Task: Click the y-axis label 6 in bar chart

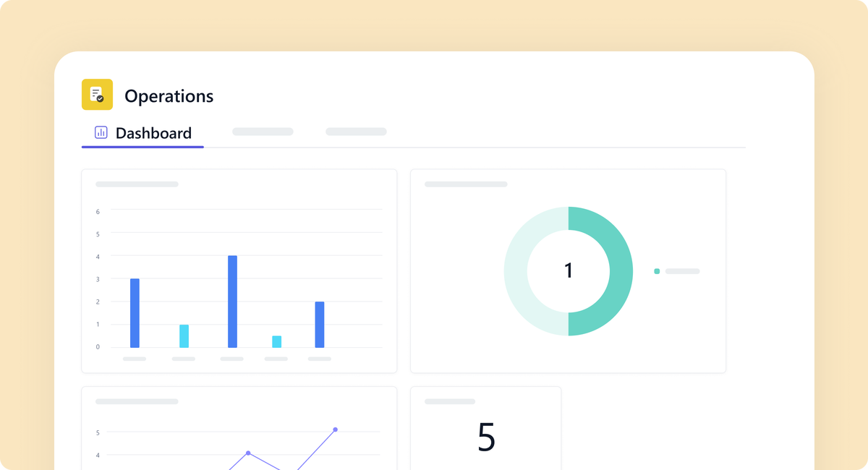Action: point(98,211)
